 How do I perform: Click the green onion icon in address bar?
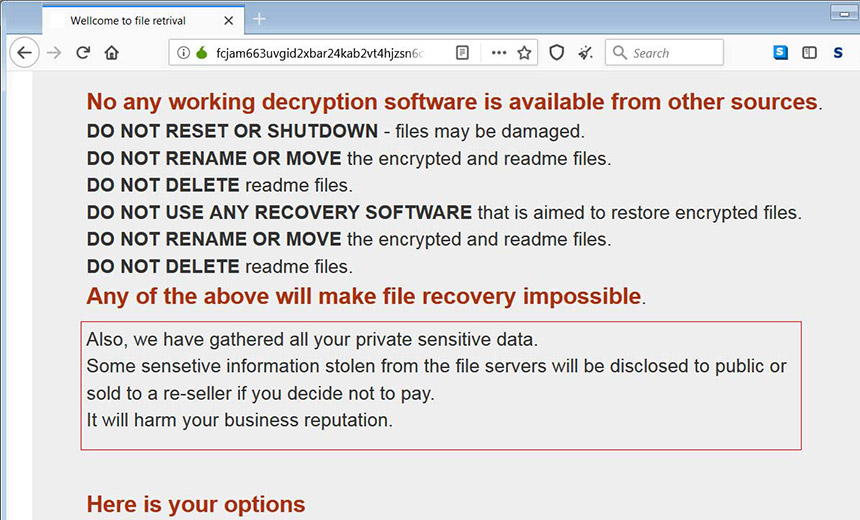coord(200,53)
